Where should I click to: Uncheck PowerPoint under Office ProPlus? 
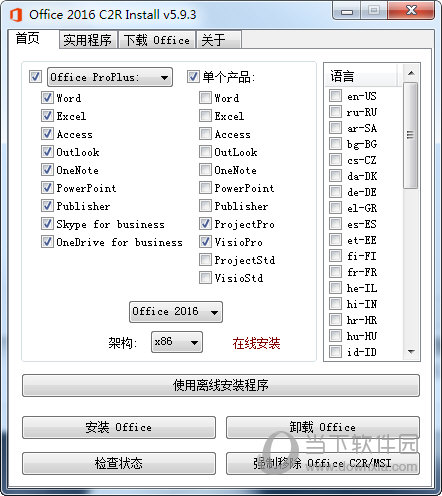click(47, 187)
